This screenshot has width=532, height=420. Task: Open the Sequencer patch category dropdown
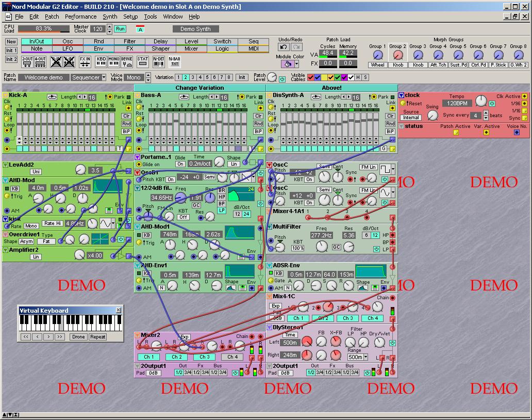[x=104, y=77]
